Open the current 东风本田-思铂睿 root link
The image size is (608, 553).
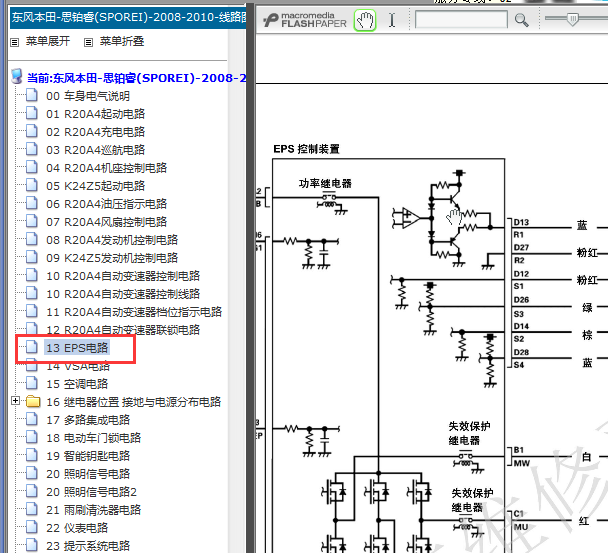pos(136,78)
